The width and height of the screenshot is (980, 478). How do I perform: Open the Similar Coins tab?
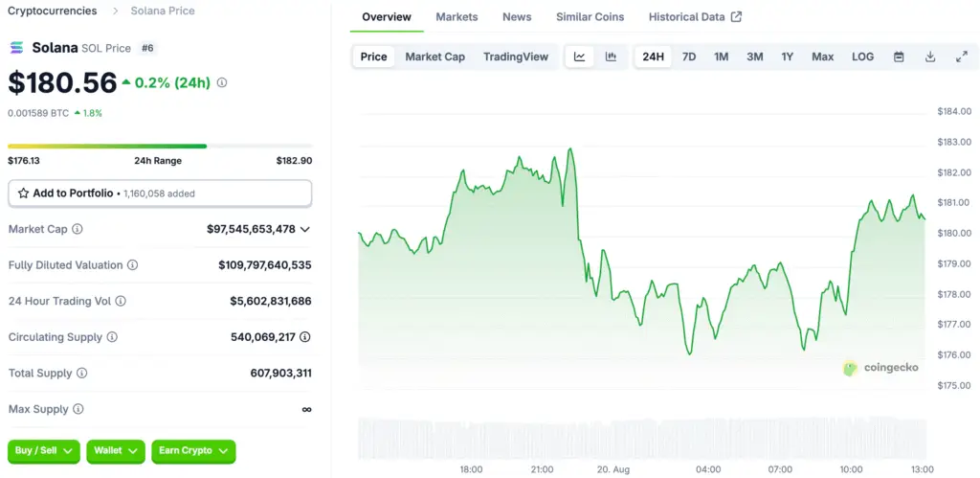590,17
